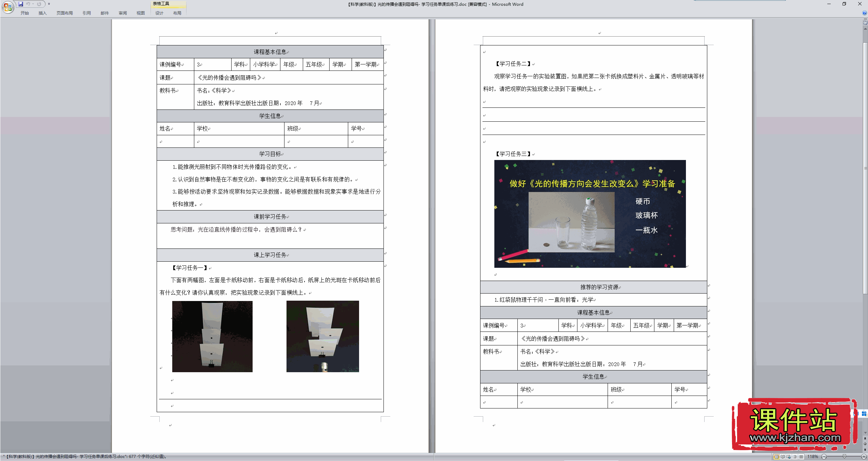Click the 推荐的学习资源 section header
The height and width of the screenshot is (461, 868).
593,287
